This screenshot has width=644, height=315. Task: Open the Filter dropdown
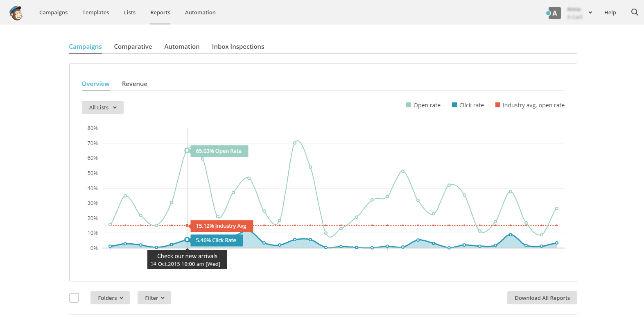click(154, 298)
